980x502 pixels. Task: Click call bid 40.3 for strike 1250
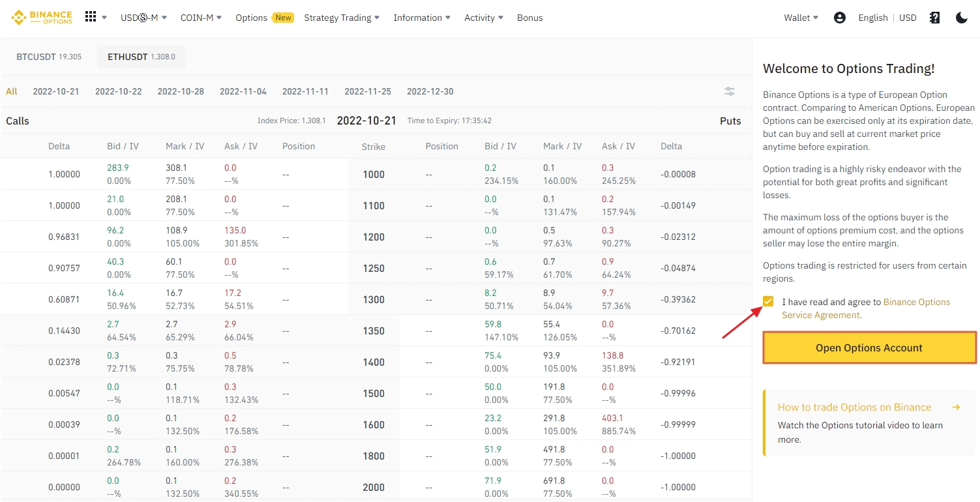coord(115,261)
